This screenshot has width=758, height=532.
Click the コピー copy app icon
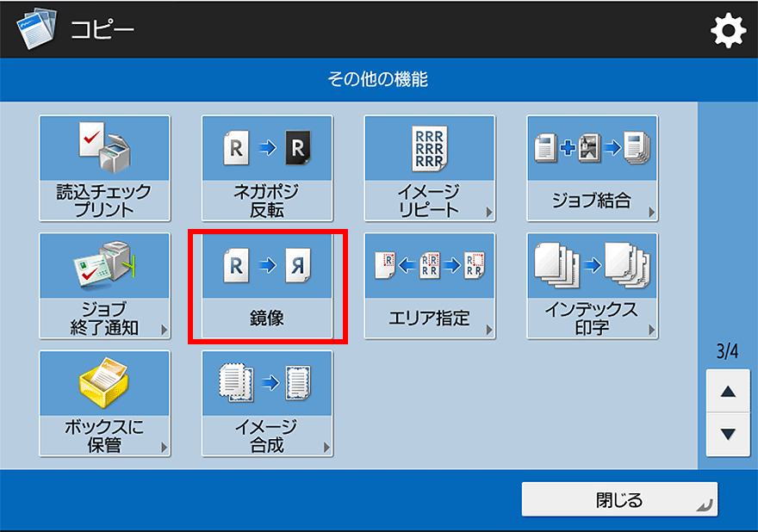(x=35, y=32)
